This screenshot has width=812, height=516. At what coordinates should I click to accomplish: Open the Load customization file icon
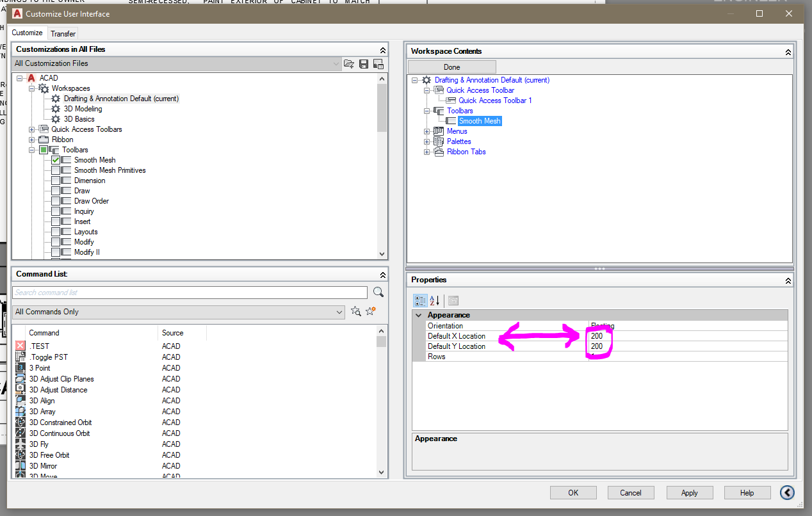[x=348, y=63]
